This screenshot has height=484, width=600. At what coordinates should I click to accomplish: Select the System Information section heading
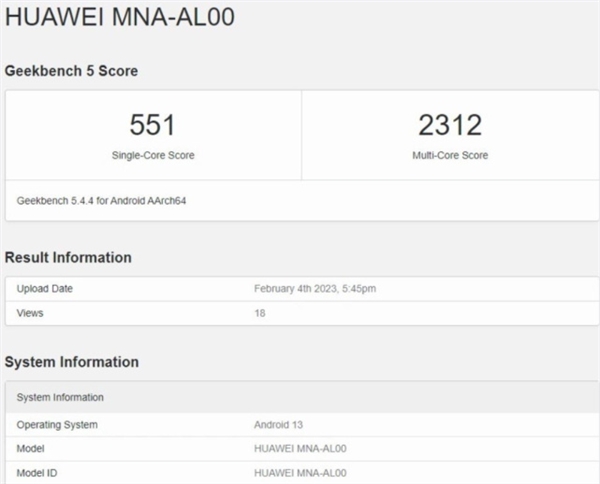pyautogui.click(x=72, y=362)
